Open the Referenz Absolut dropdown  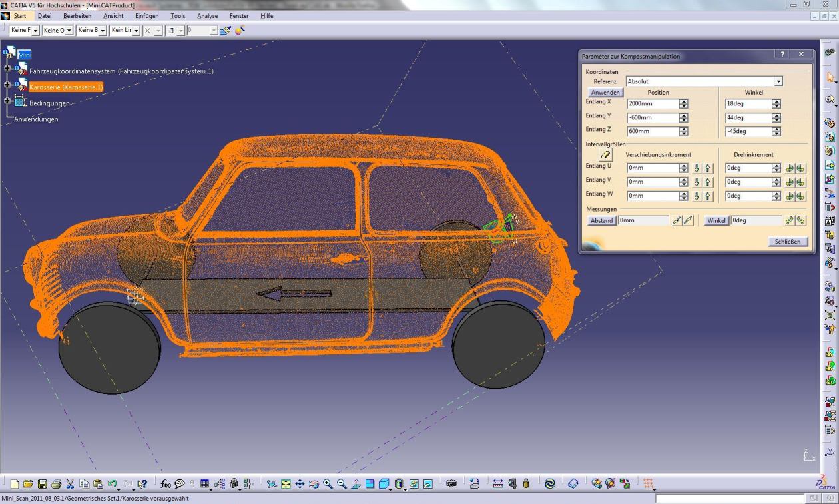tap(778, 81)
